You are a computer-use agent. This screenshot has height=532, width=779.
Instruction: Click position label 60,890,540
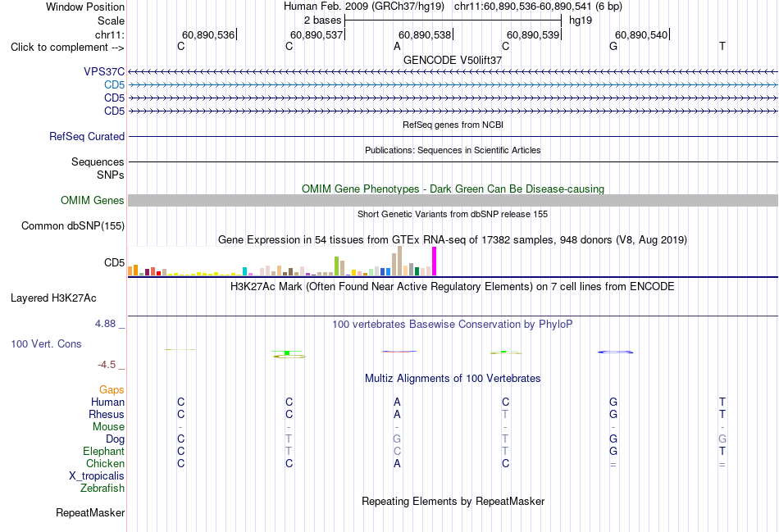[641, 34]
